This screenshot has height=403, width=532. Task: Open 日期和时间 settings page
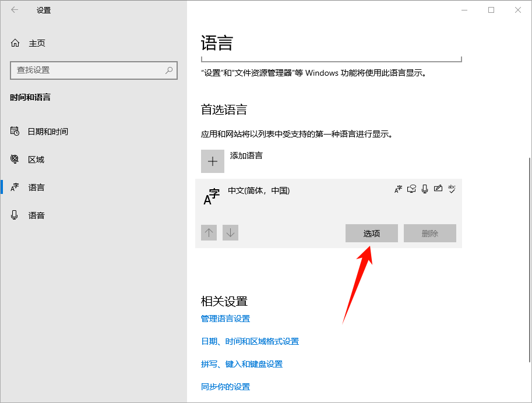(48, 132)
